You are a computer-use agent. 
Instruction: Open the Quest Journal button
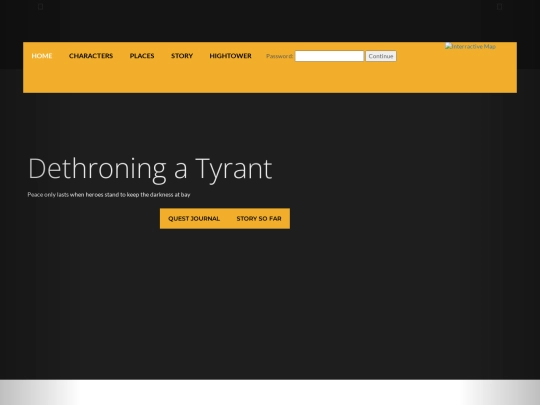(194, 219)
